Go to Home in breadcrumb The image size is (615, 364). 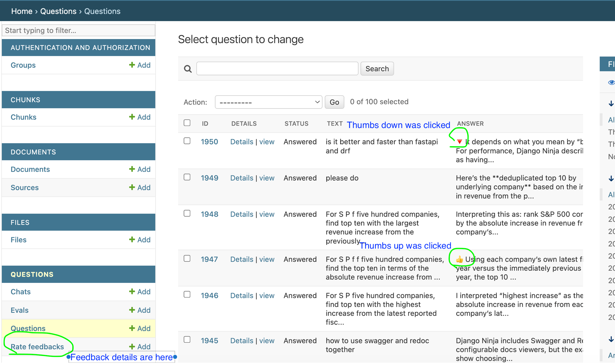click(22, 11)
